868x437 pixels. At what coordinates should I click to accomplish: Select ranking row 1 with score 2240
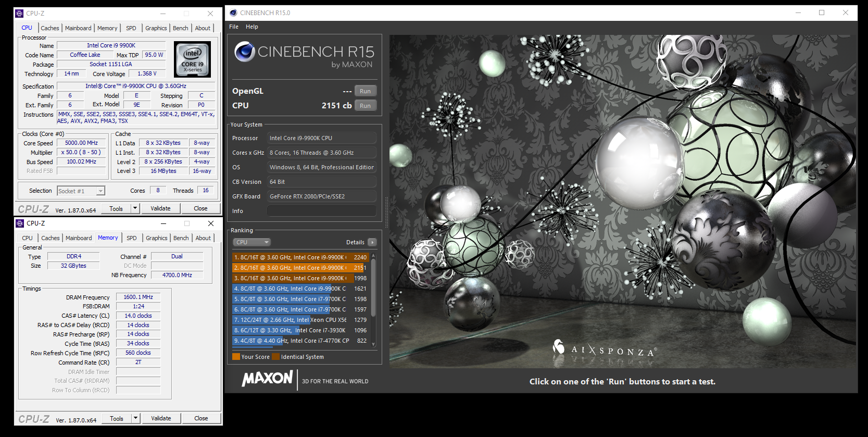300,257
